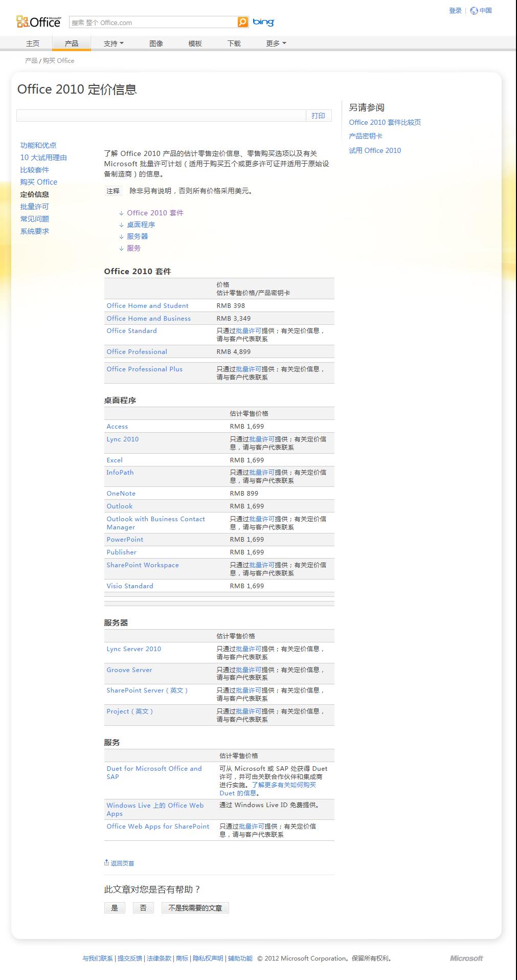Click the 打印 print button

pos(318,116)
